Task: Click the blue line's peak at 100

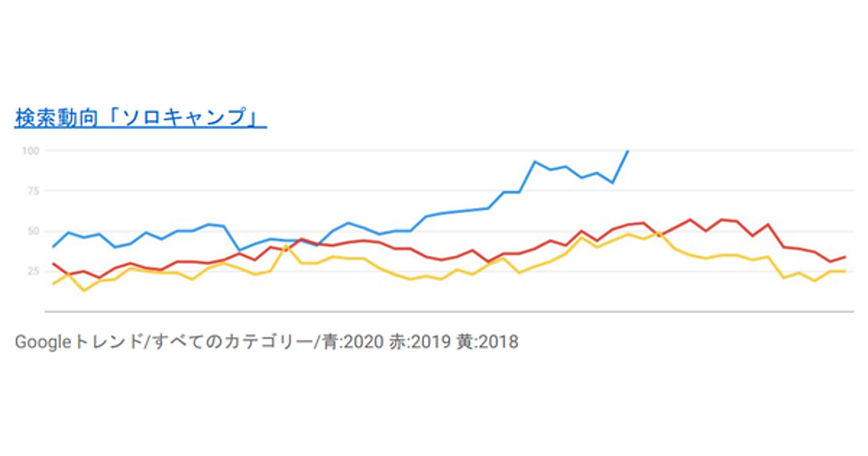Action: coord(628,151)
